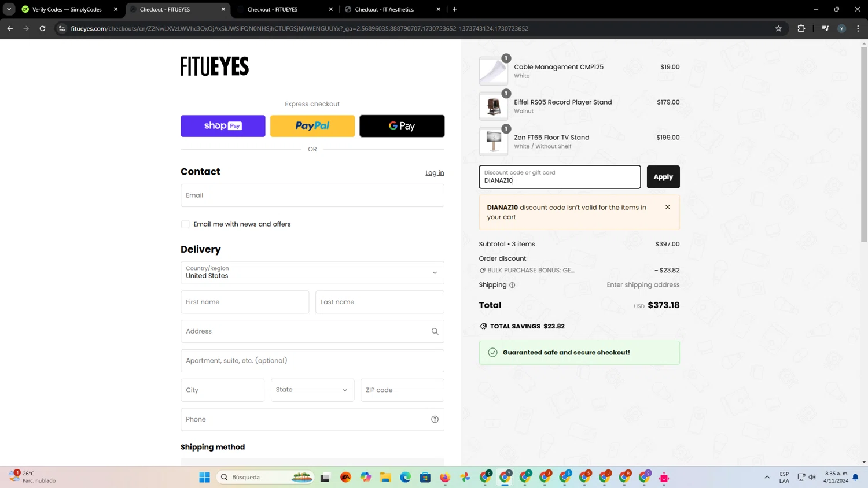Switch the ESP LAA keyboard language

pos(784,477)
